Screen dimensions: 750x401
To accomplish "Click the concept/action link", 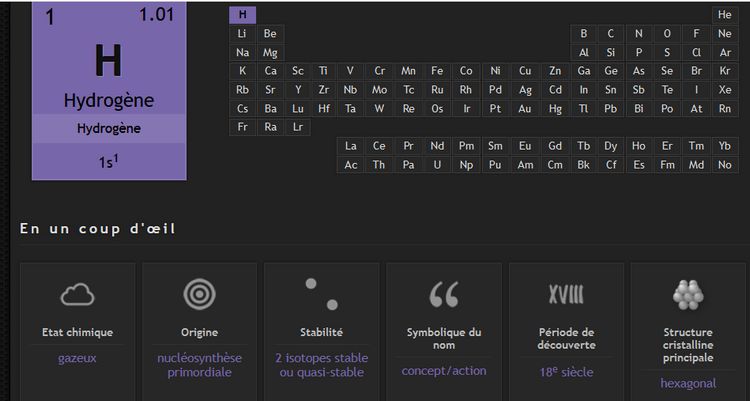I will [x=444, y=371].
